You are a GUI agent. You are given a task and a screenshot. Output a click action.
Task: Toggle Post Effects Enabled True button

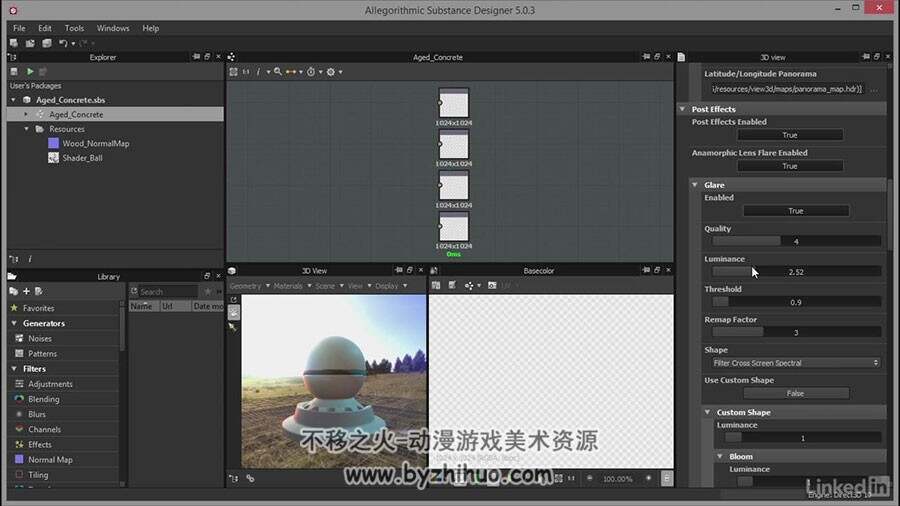pyautogui.click(x=790, y=135)
